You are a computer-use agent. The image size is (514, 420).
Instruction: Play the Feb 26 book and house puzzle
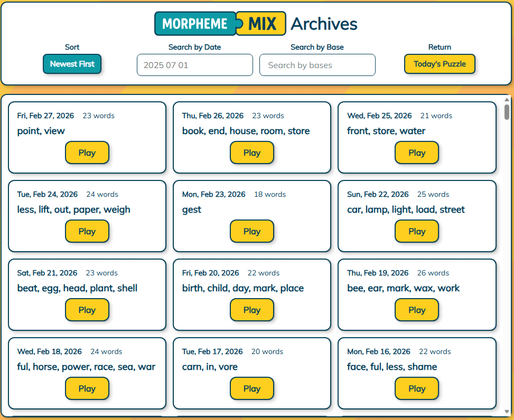252,152
